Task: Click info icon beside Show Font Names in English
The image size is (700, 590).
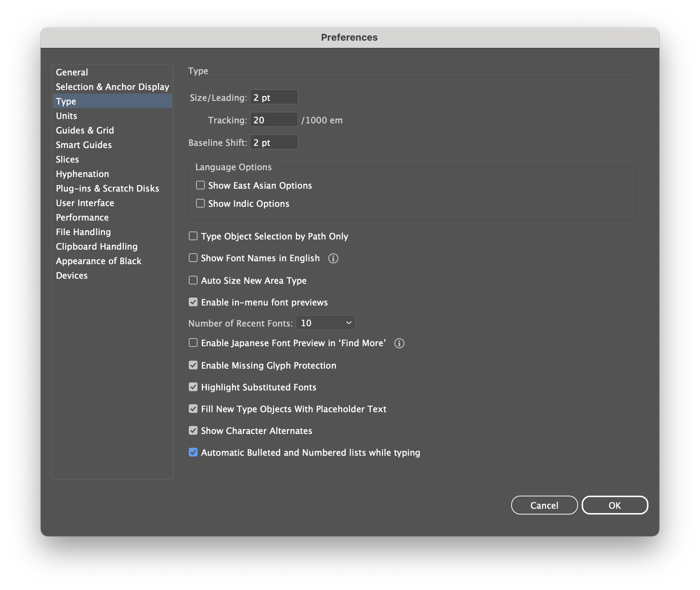Action: pyautogui.click(x=333, y=258)
